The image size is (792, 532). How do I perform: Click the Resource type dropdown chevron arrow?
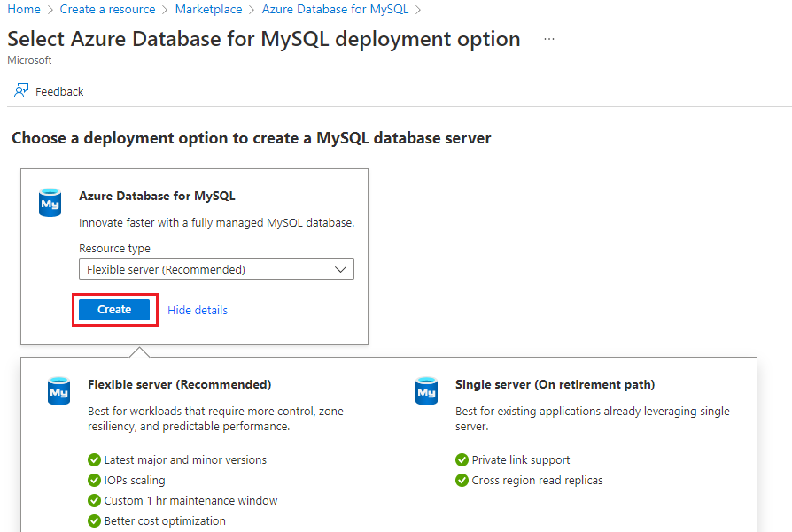[340, 269]
